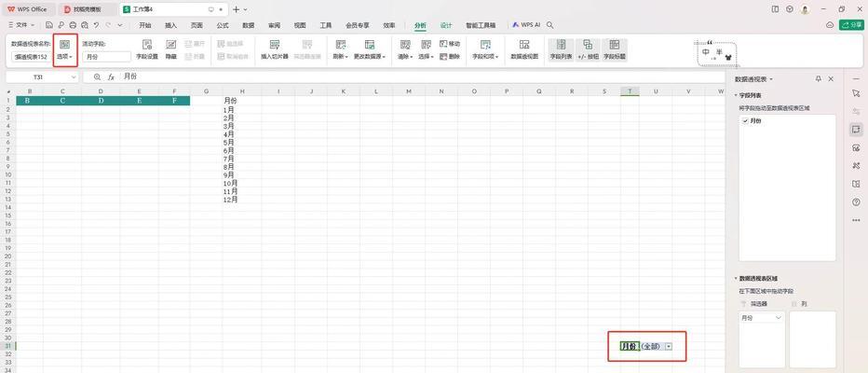
Task: Close the pivot table side panel
Action: pyautogui.click(x=831, y=79)
